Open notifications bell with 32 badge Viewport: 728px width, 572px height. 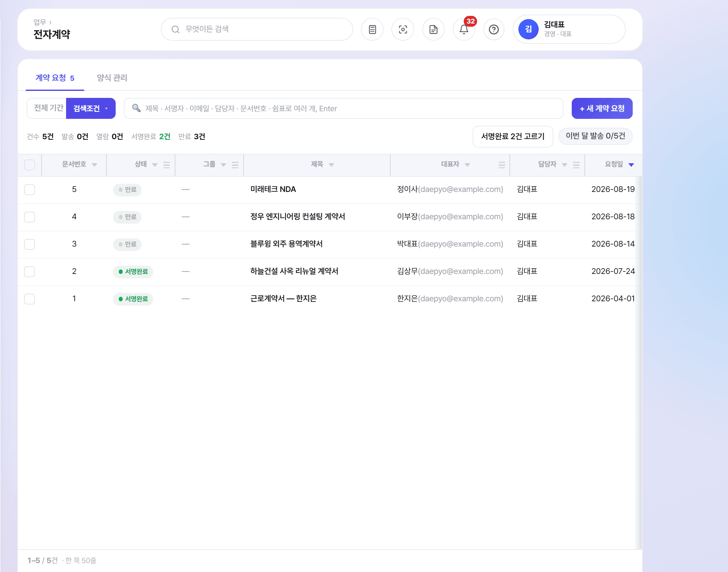[x=464, y=30]
